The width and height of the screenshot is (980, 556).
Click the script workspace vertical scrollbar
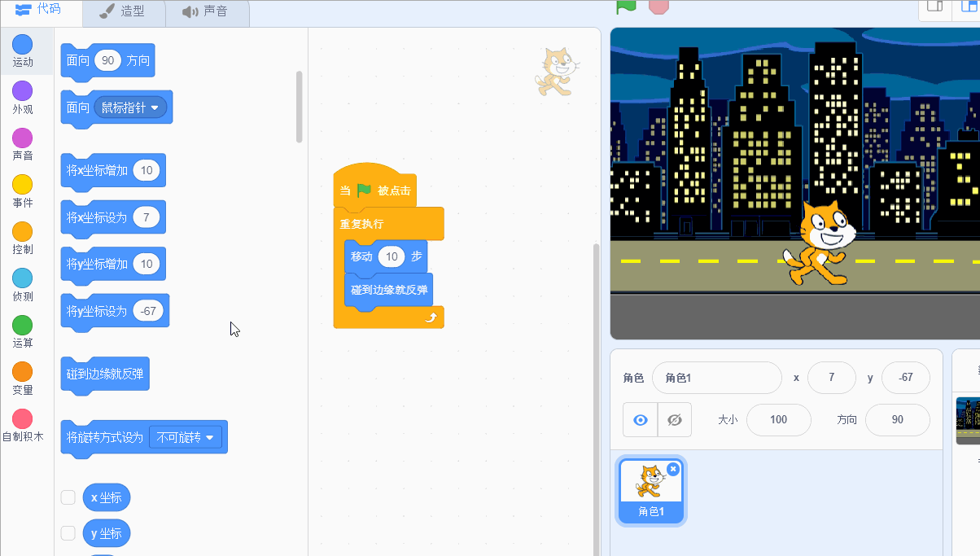[595, 399]
